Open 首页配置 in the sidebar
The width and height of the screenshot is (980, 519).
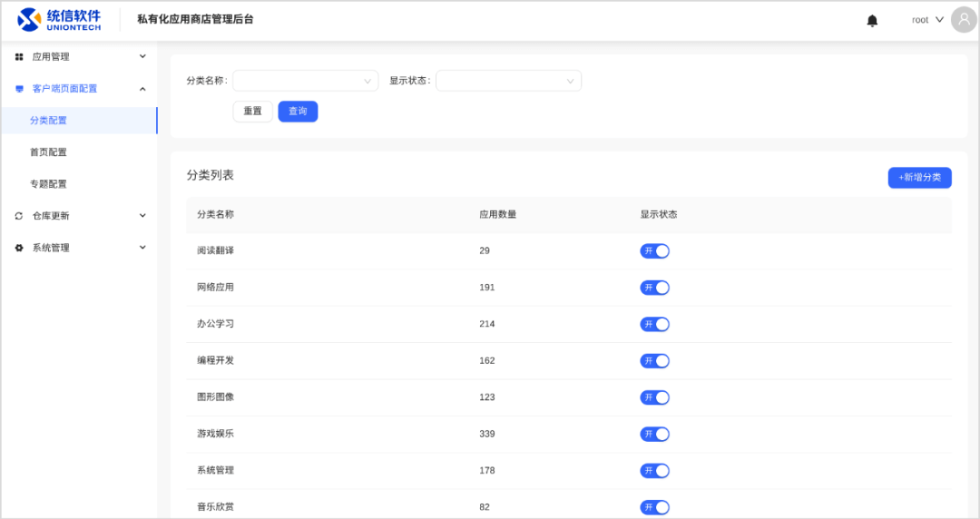(48, 152)
